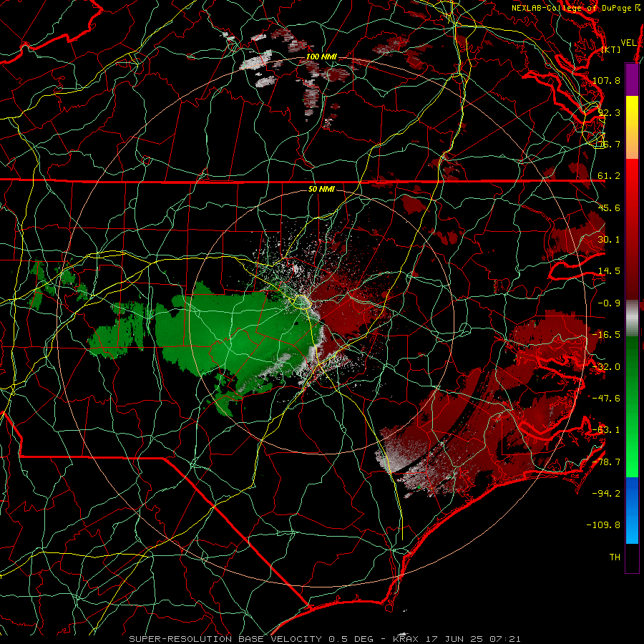
Task: Click the 100 NMI range ring label
Action: [x=321, y=57]
